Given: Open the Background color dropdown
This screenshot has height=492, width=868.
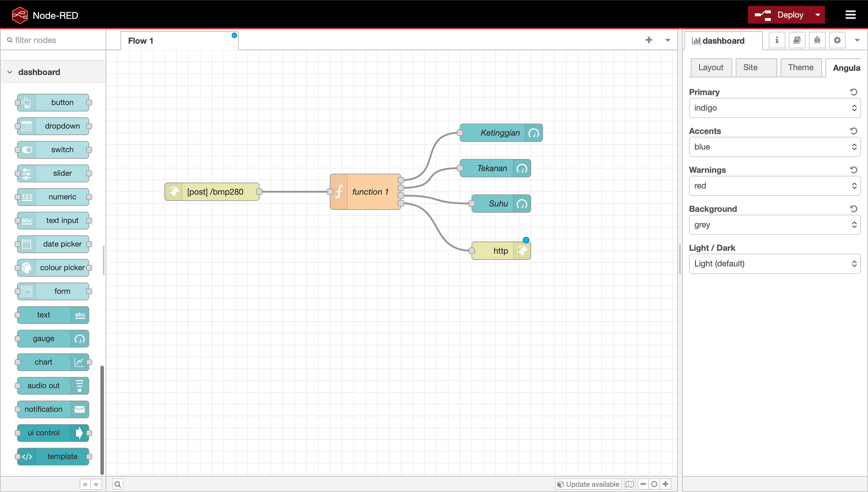Looking at the screenshot, I should [774, 225].
